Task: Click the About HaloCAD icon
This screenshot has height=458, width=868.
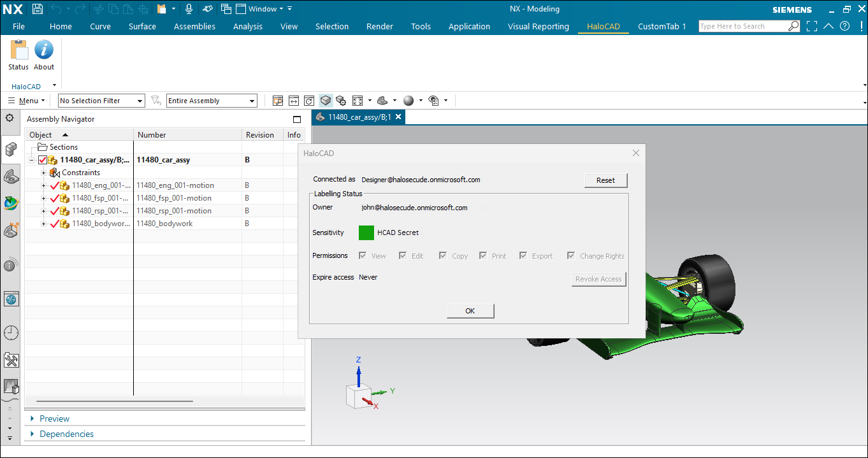Action: tap(43, 54)
